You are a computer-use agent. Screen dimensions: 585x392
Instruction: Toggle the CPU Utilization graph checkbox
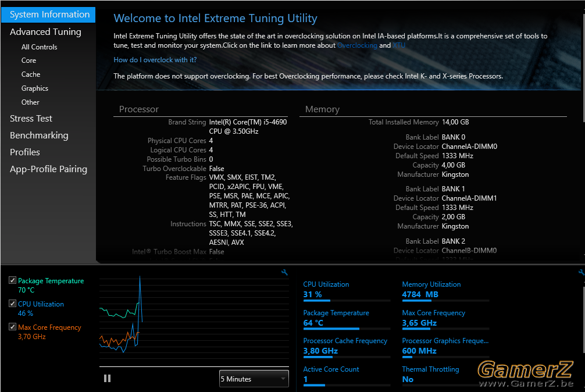coord(12,304)
